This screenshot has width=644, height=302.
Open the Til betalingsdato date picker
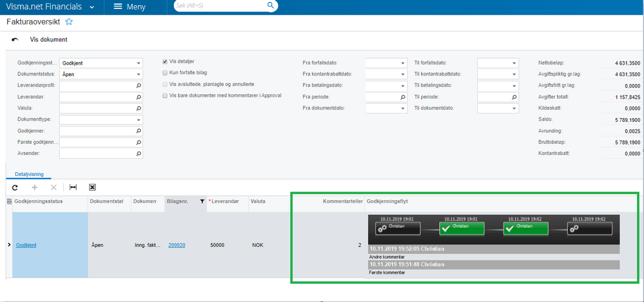(514, 86)
